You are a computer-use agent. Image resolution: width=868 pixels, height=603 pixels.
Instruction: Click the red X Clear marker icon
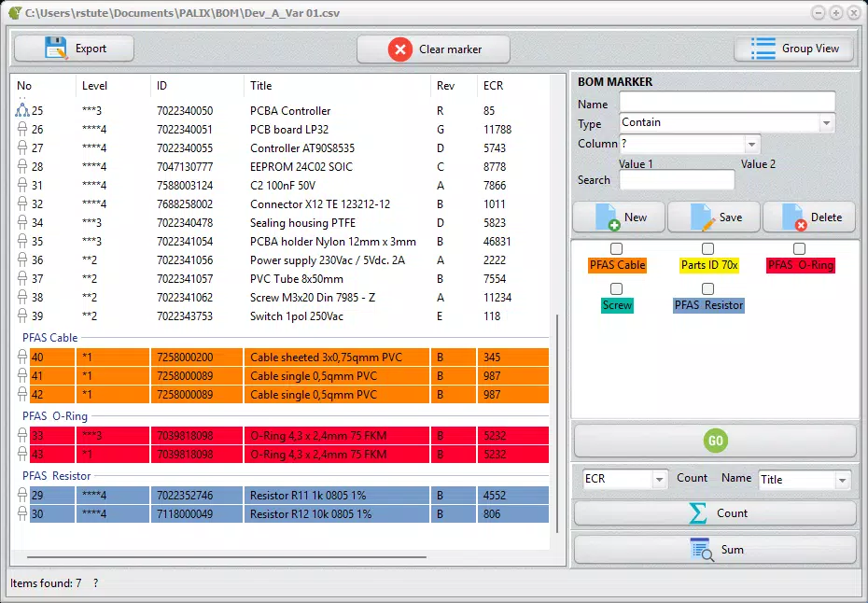(x=399, y=49)
